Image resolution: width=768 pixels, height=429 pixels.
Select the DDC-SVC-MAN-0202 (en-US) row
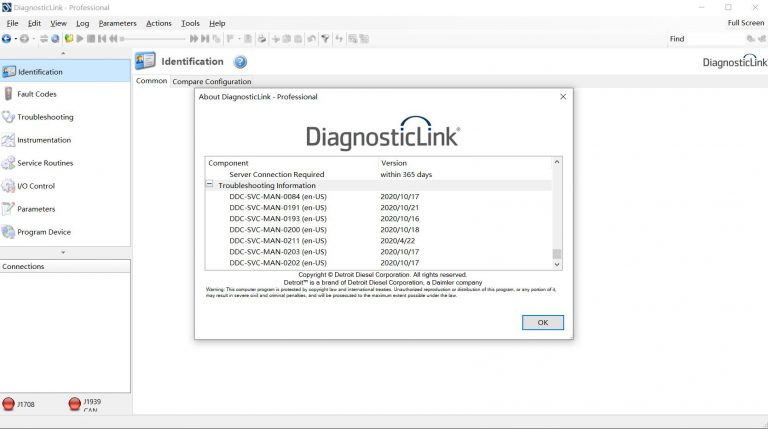point(378,262)
